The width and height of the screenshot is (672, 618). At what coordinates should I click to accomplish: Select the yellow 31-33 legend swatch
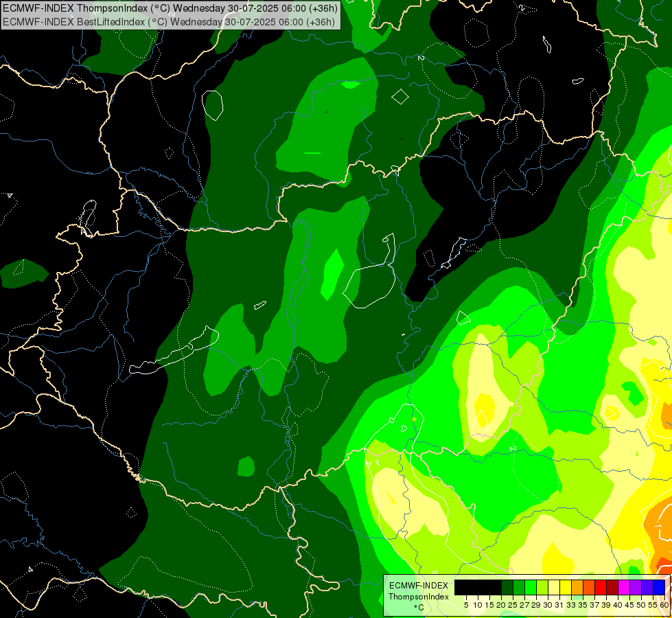[x=566, y=587]
